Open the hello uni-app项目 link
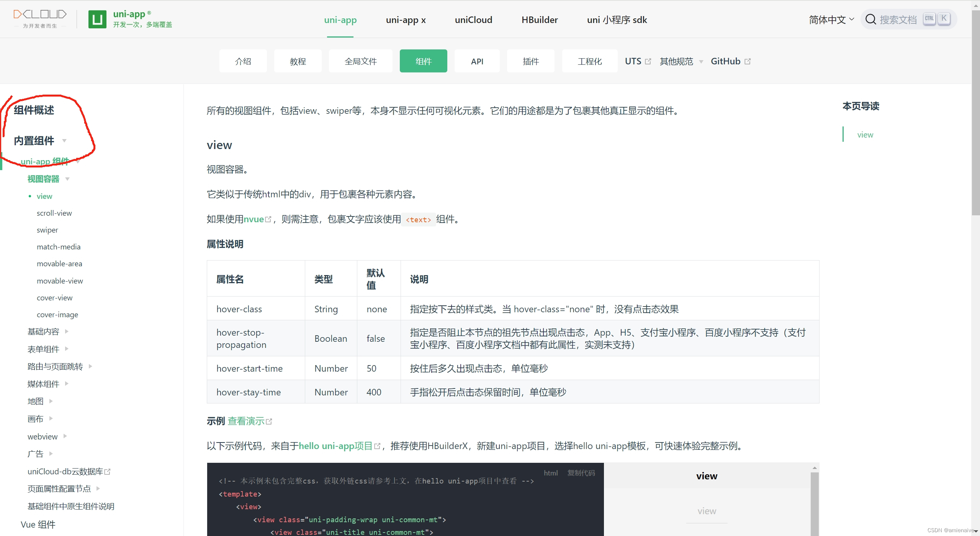 [335, 446]
